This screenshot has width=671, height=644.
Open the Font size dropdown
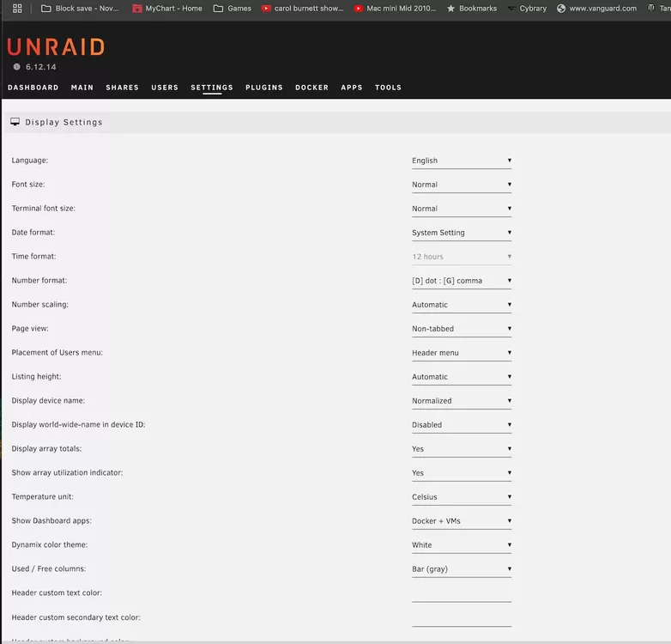point(462,185)
